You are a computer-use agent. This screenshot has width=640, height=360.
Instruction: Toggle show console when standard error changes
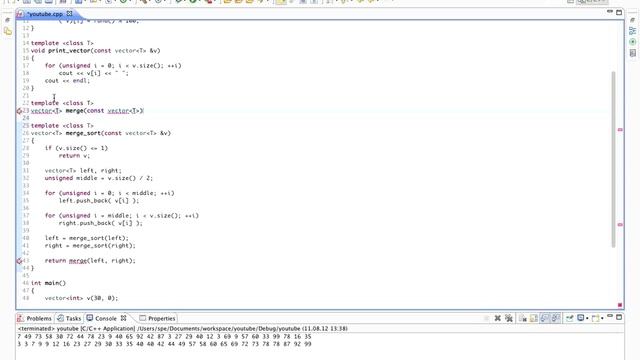(556, 318)
